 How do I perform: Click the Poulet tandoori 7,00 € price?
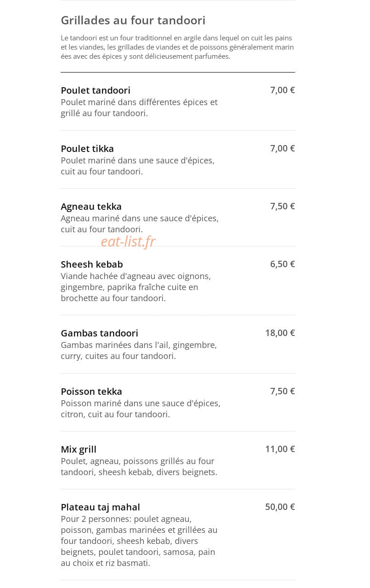282,90
